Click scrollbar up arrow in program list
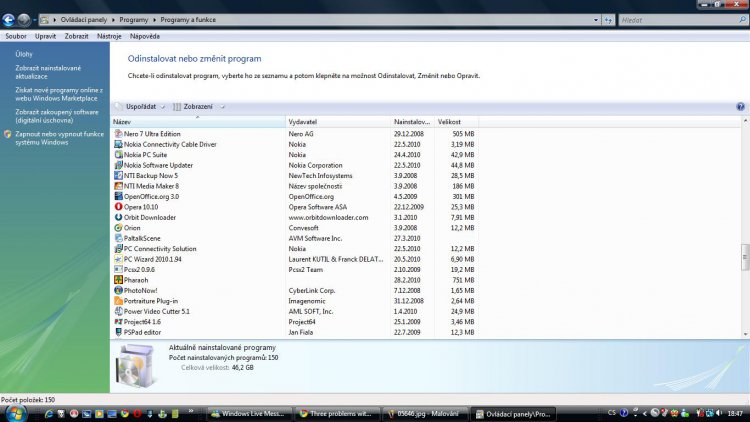This screenshot has height=422, width=750. [745, 121]
